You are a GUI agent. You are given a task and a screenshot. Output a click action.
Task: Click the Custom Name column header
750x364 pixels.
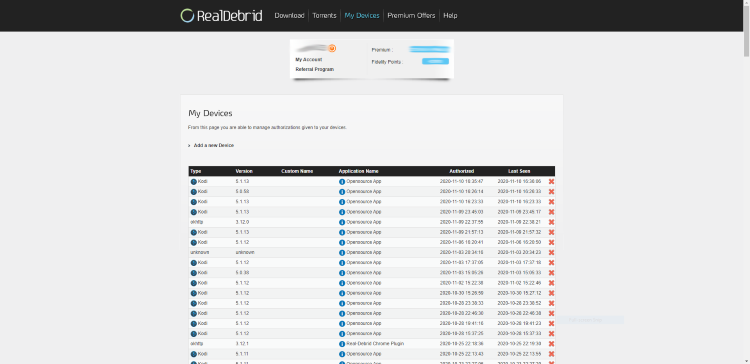pos(297,171)
